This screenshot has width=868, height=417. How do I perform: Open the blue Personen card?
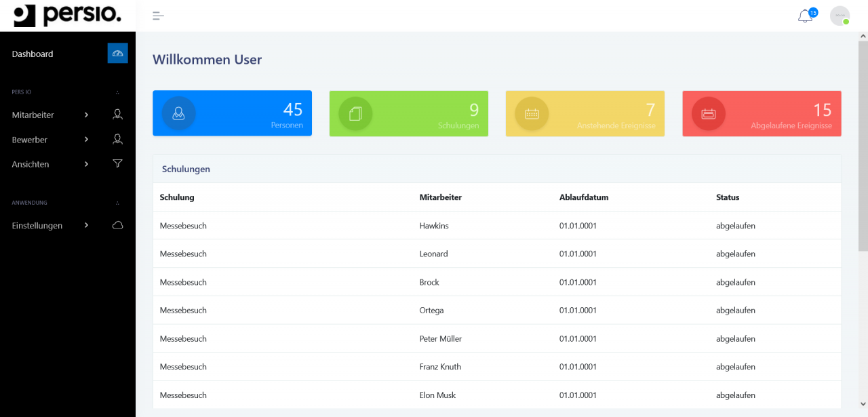pyautogui.click(x=232, y=113)
